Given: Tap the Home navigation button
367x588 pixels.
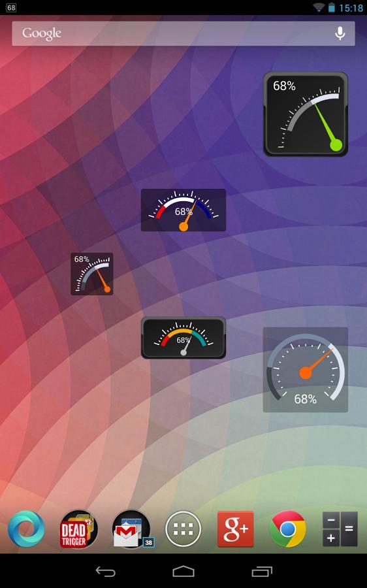Looking at the screenshot, I should click(183, 572).
